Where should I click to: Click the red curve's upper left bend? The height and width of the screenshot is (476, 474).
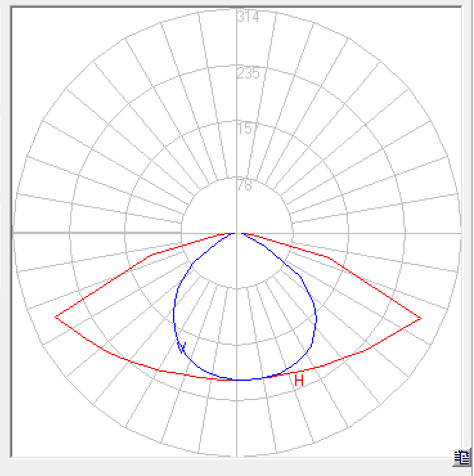click(x=150, y=256)
